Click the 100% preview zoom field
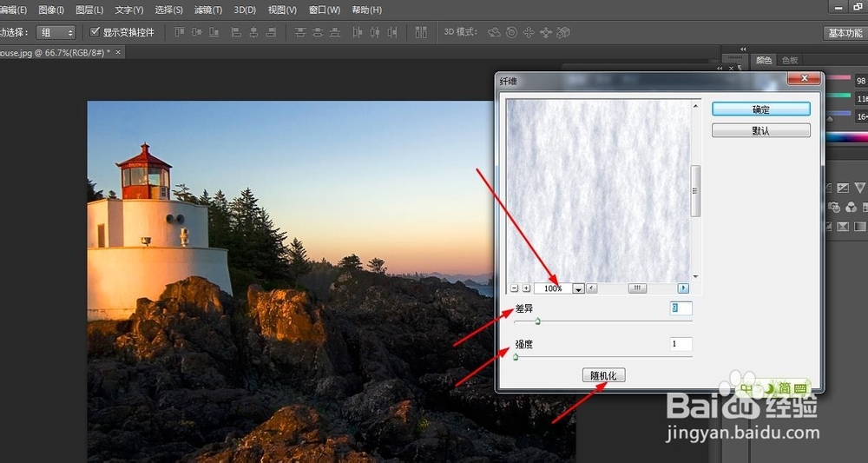This screenshot has height=463, width=868. click(x=553, y=288)
